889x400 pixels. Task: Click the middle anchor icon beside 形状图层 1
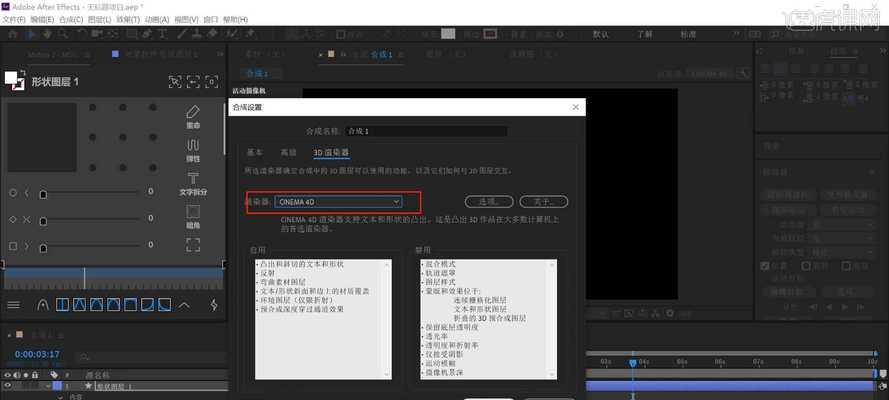[193, 82]
